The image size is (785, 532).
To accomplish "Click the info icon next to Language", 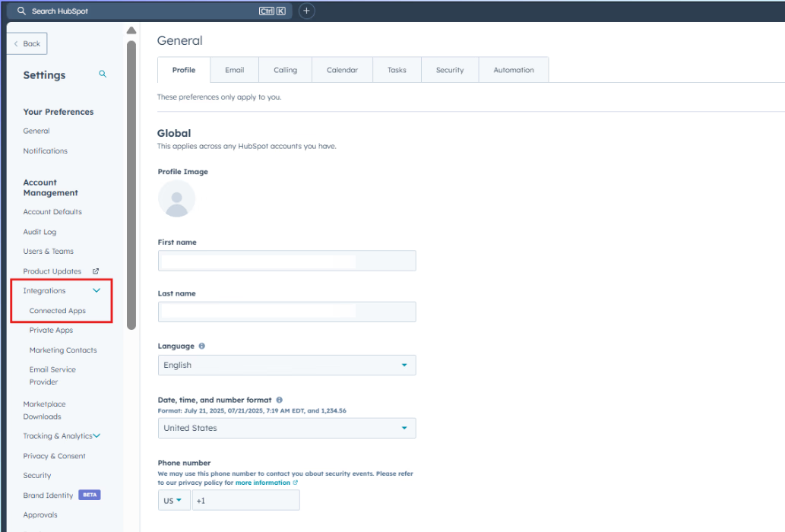I will click(x=201, y=346).
